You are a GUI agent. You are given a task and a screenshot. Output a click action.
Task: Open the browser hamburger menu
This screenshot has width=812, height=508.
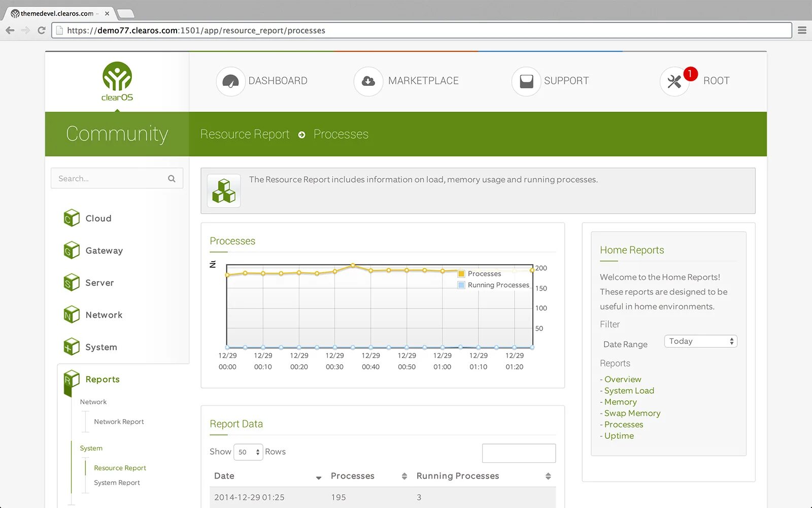click(802, 30)
